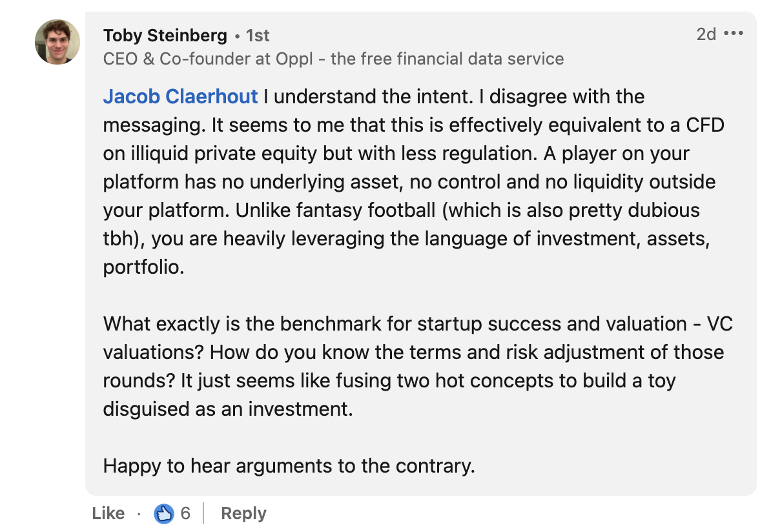Open the Toby Steinberg name link

(165, 36)
